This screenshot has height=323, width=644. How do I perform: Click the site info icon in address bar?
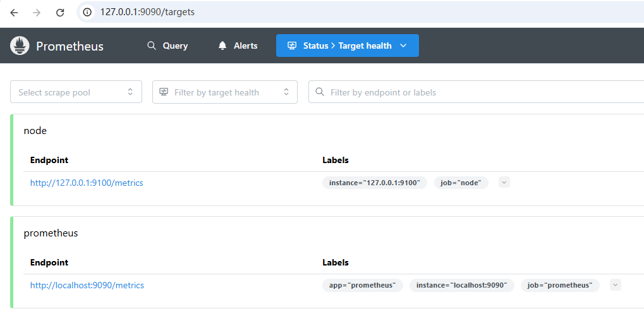click(87, 13)
